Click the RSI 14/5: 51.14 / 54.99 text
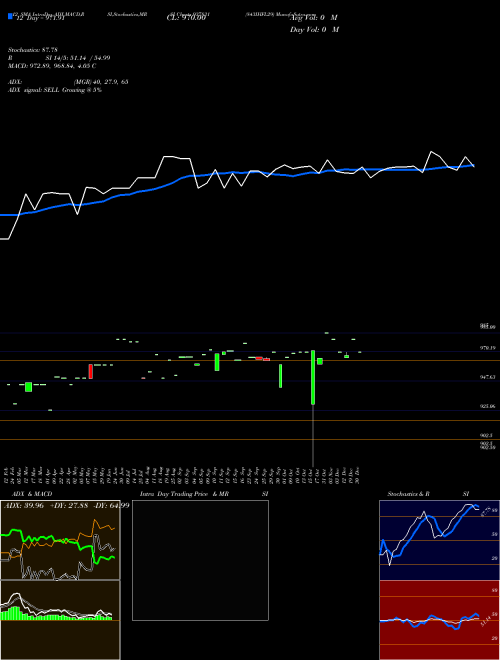Screen dimensions: 500x660 (x=59, y=58)
